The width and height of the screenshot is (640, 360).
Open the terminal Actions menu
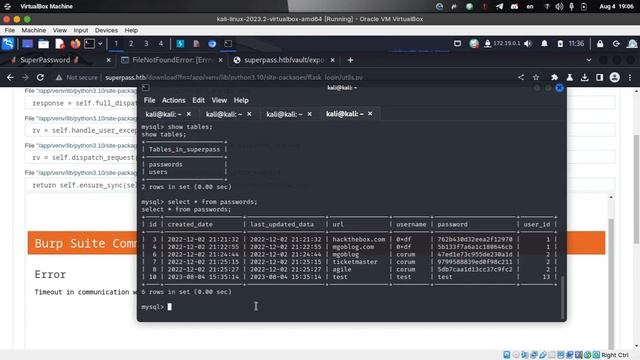[173, 100]
